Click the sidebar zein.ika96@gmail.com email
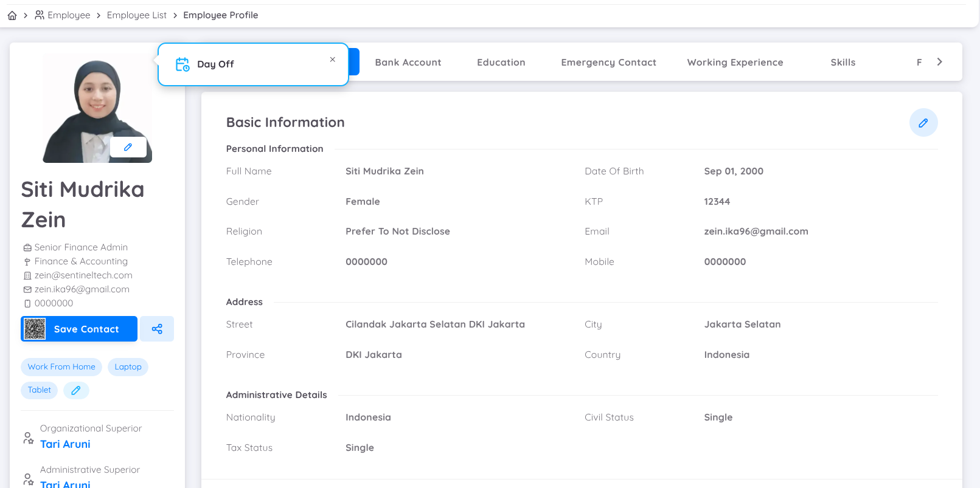The height and width of the screenshot is (488, 980). [82, 289]
